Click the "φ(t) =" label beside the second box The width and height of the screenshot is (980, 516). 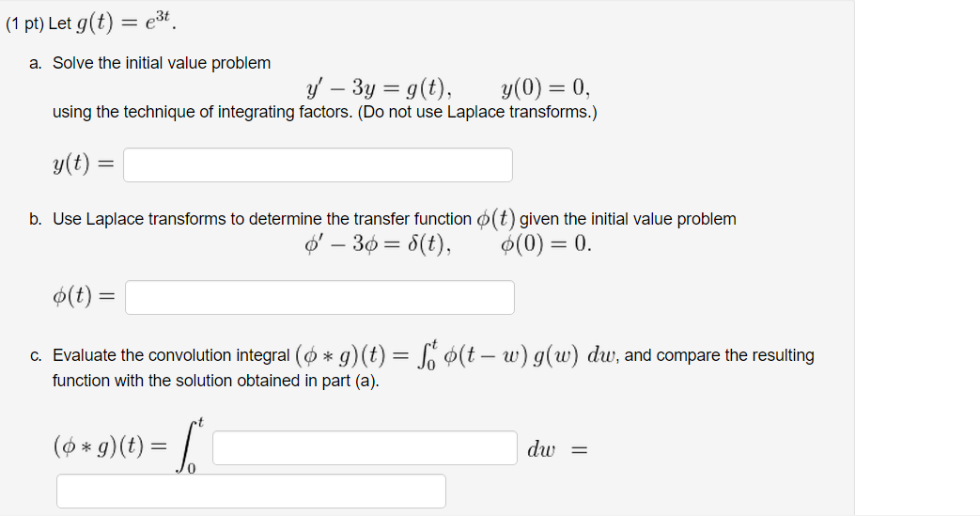tap(84, 296)
